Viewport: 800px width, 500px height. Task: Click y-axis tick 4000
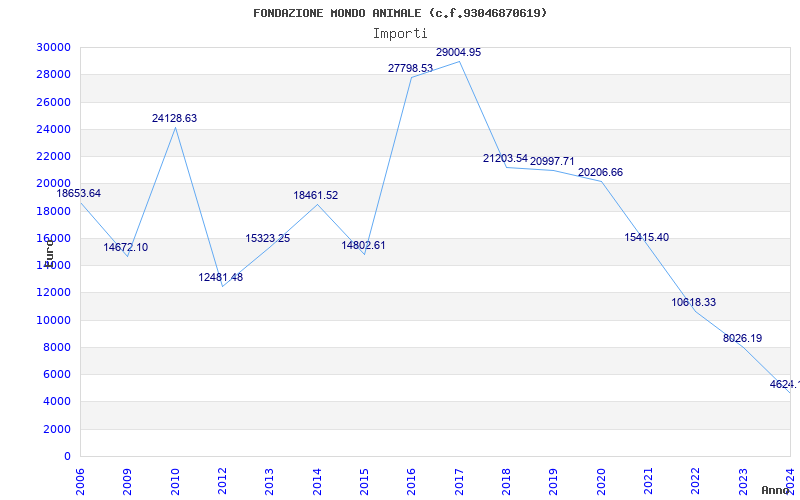(57, 402)
